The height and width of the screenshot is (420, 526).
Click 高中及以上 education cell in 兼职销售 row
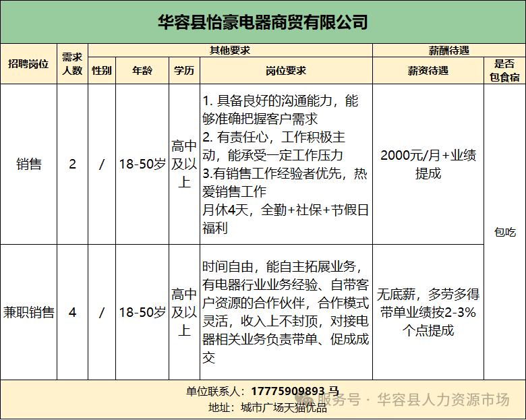point(184,312)
